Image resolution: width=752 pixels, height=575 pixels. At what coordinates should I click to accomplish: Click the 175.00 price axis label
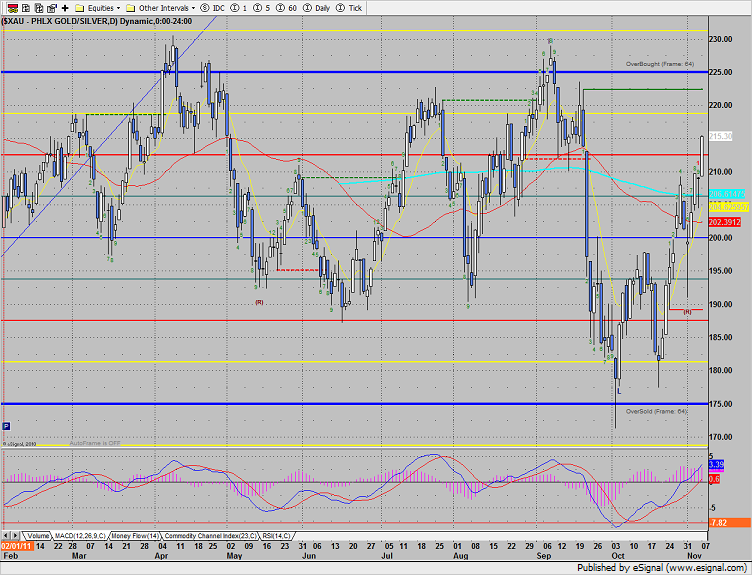click(x=721, y=404)
